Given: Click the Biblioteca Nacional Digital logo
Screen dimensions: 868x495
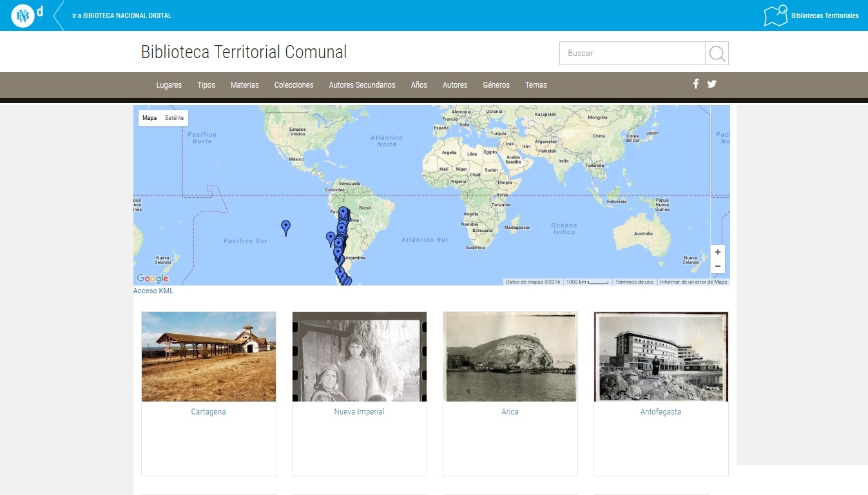Looking at the screenshot, I should click(x=23, y=15).
